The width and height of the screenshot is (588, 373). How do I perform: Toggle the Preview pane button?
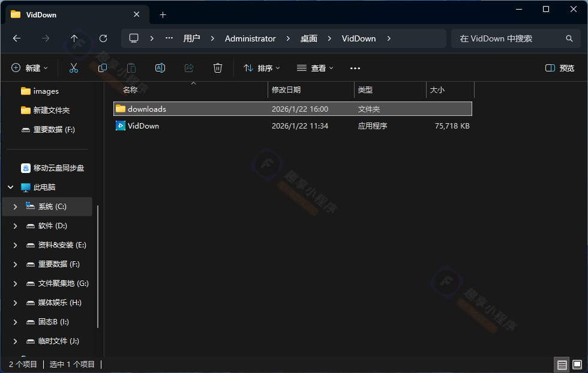click(560, 68)
